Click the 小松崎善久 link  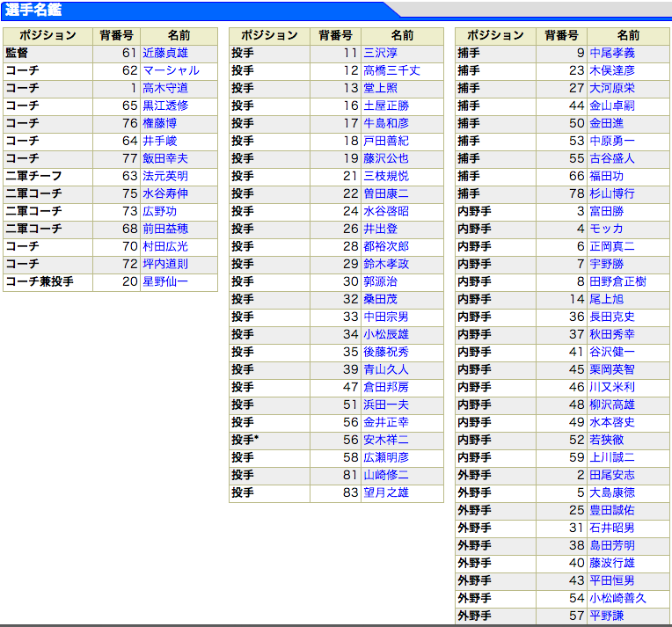tap(617, 598)
